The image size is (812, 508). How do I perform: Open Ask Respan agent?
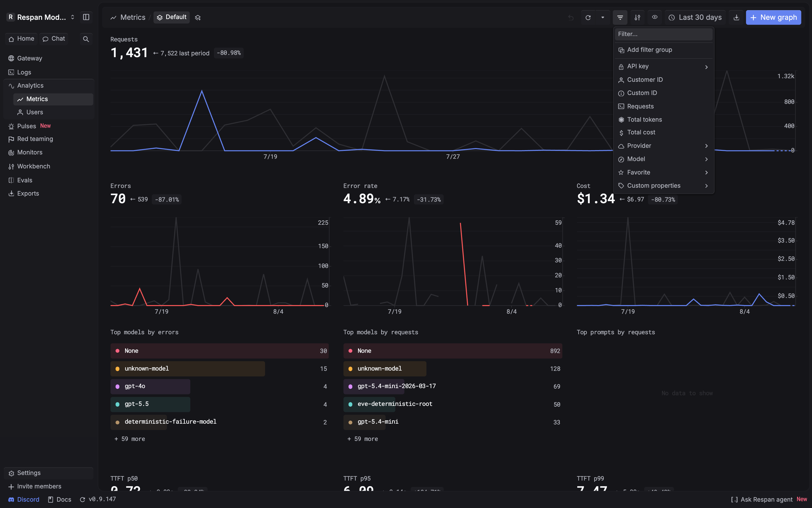pos(768,500)
